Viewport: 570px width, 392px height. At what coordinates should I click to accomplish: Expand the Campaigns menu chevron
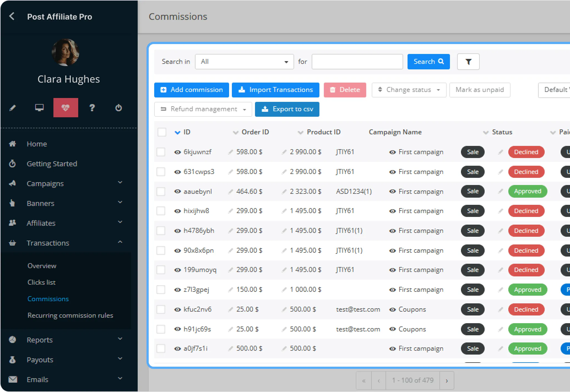(120, 183)
